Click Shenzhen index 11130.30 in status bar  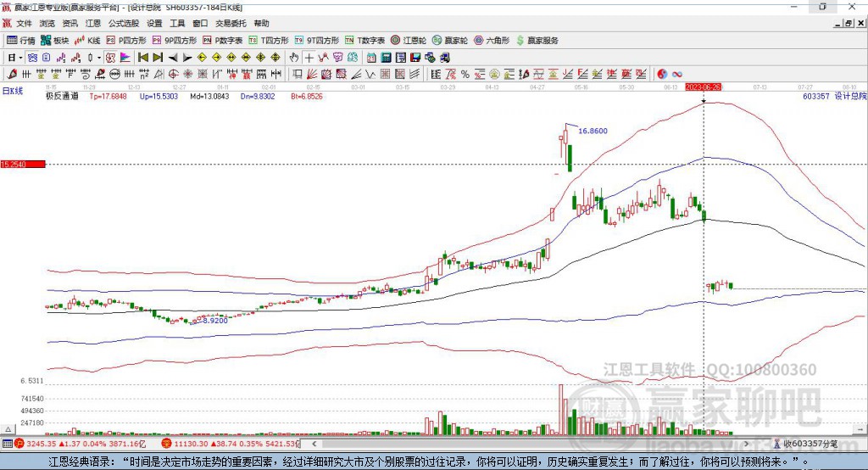[x=191, y=444]
